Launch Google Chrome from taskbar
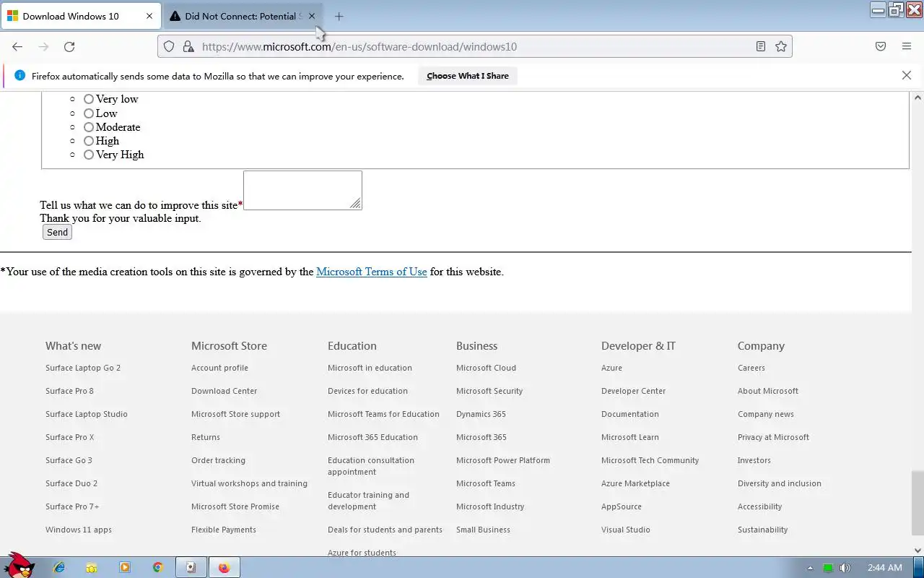Screen dimensions: 924x578 [158, 567]
